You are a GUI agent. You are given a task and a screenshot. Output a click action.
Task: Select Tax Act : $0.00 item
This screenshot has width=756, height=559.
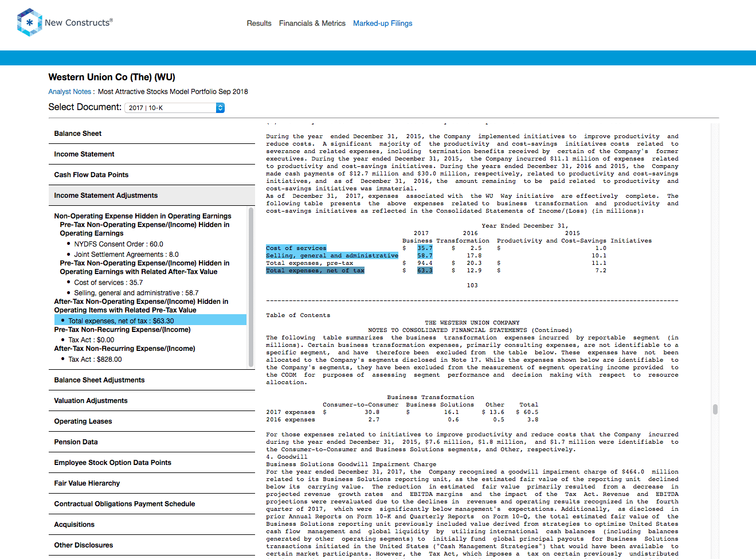(91, 340)
